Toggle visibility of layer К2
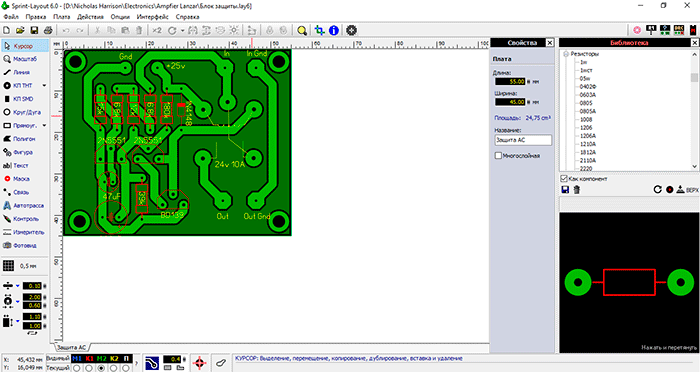The height and width of the screenshot is (372, 700). [x=114, y=359]
